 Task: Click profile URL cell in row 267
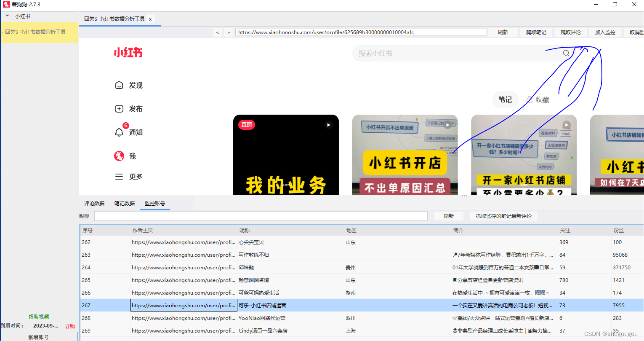pyautogui.click(x=184, y=305)
